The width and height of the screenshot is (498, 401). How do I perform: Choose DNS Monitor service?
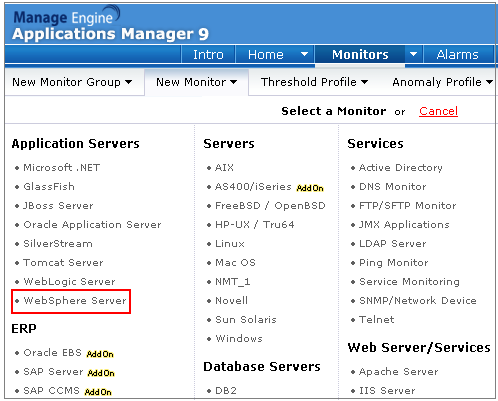click(x=393, y=187)
